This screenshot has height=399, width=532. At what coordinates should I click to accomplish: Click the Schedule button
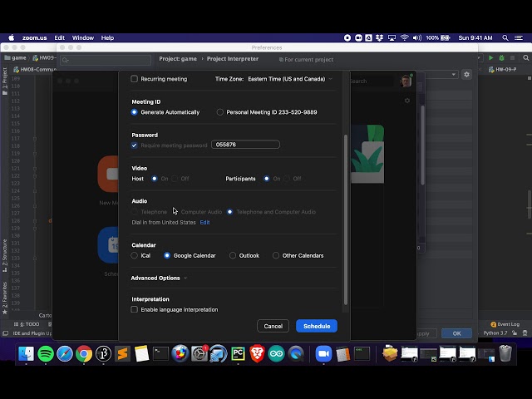coord(317,326)
